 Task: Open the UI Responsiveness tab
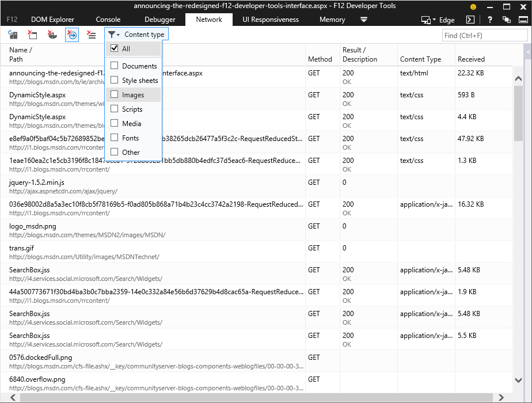point(271,20)
